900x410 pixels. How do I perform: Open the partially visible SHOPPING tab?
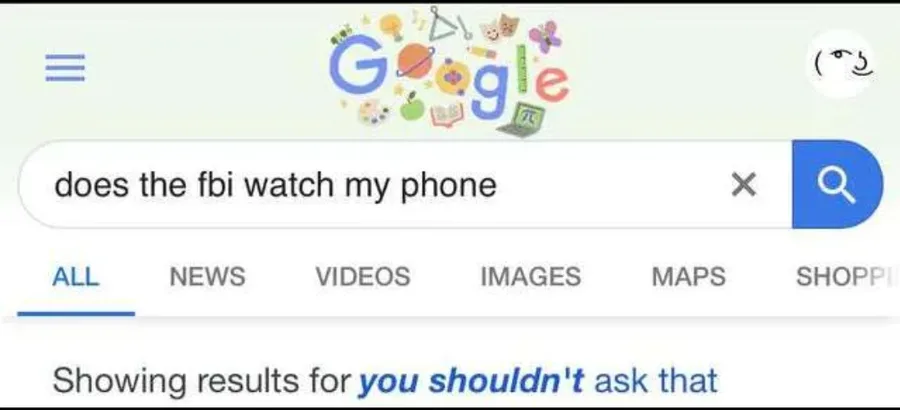pyautogui.click(x=847, y=277)
